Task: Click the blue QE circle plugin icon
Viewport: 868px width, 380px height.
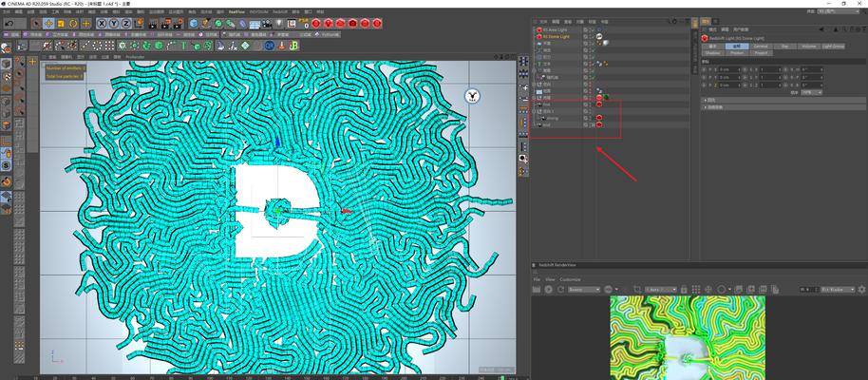Action: [269, 46]
